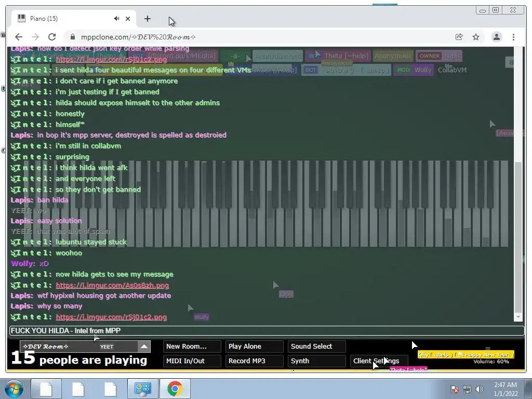532x399 pixels.
Task: Close the Piano (15) tab
Action: (x=128, y=19)
